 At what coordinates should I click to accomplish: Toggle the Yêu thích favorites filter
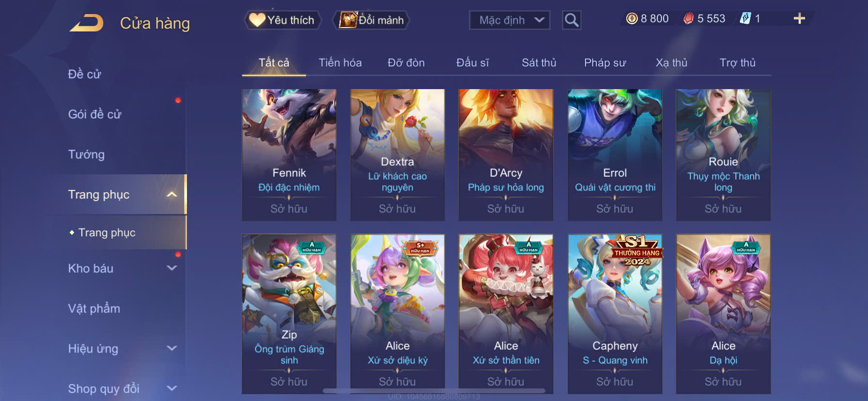282,20
